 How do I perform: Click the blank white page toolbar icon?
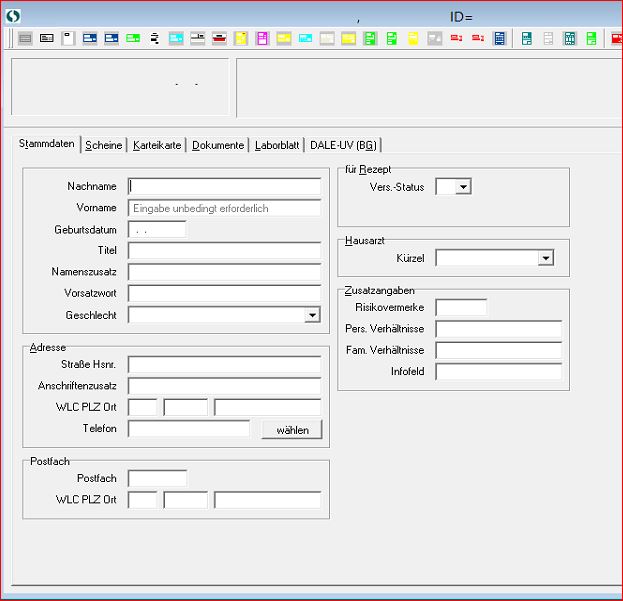[68, 39]
